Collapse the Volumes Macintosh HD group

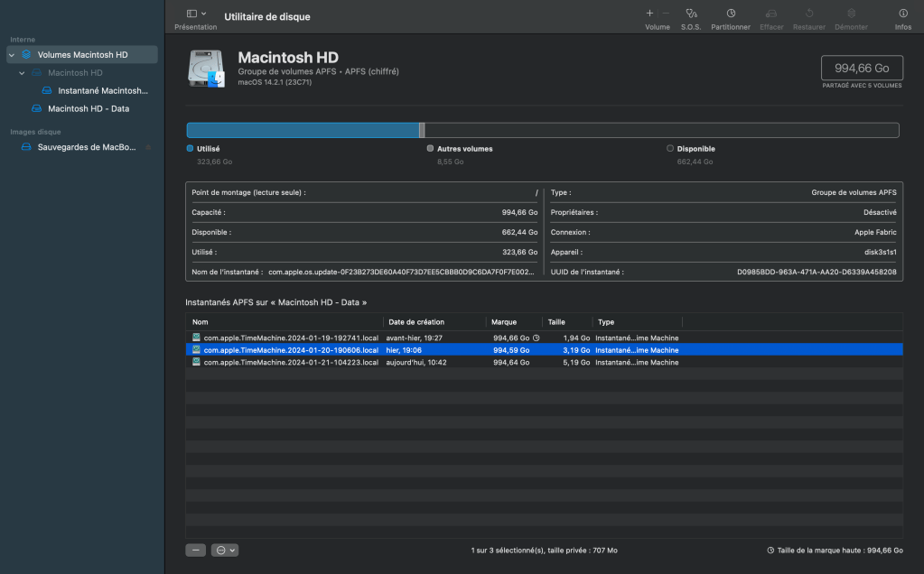pyautogui.click(x=11, y=55)
